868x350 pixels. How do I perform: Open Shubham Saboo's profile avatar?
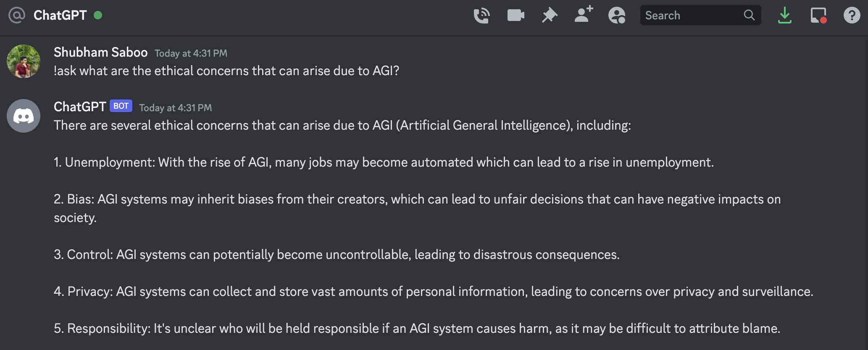click(x=24, y=61)
